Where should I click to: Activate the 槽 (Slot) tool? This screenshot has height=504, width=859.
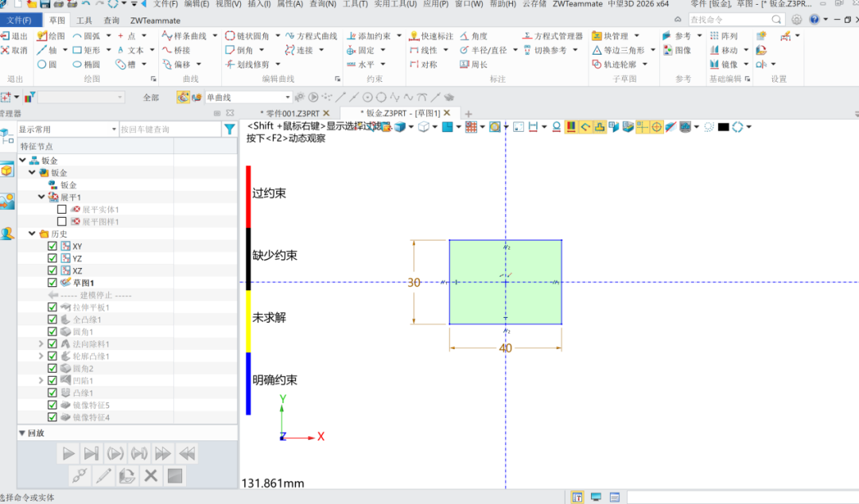126,64
